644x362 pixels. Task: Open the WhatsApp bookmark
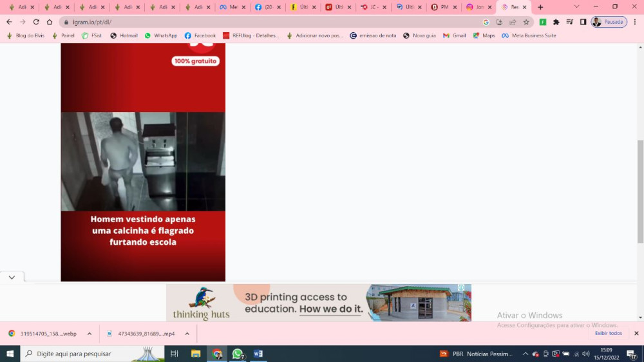click(161, 35)
